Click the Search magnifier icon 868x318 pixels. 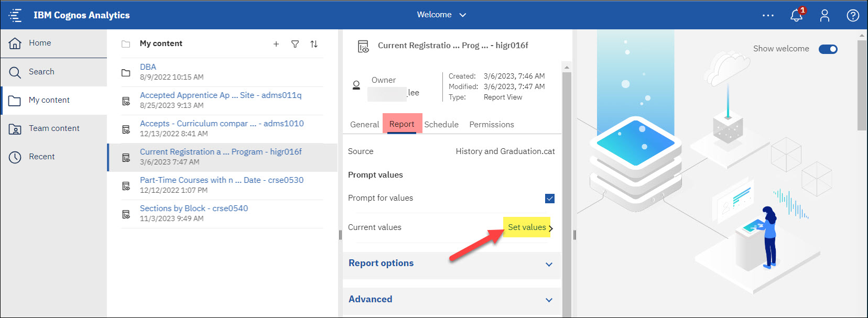click(x=15, y=72)
